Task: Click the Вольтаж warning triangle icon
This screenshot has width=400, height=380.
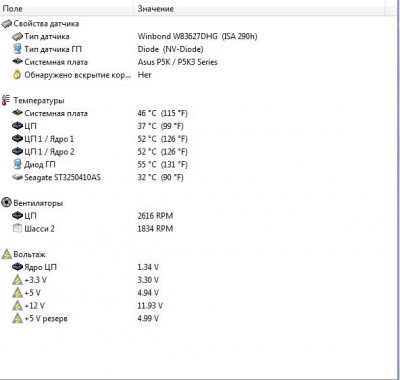Action: coord(6,254)
